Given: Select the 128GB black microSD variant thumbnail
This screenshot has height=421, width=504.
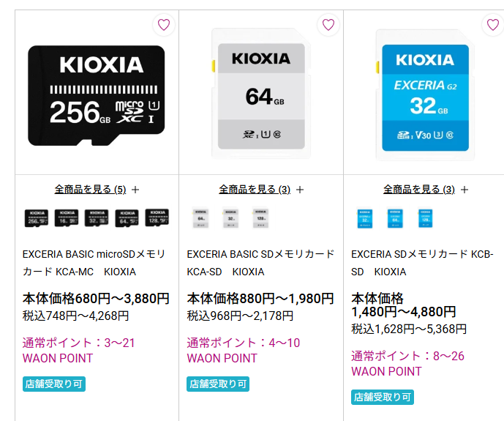Looking at the screenshot, I should (x=157, y=217).
